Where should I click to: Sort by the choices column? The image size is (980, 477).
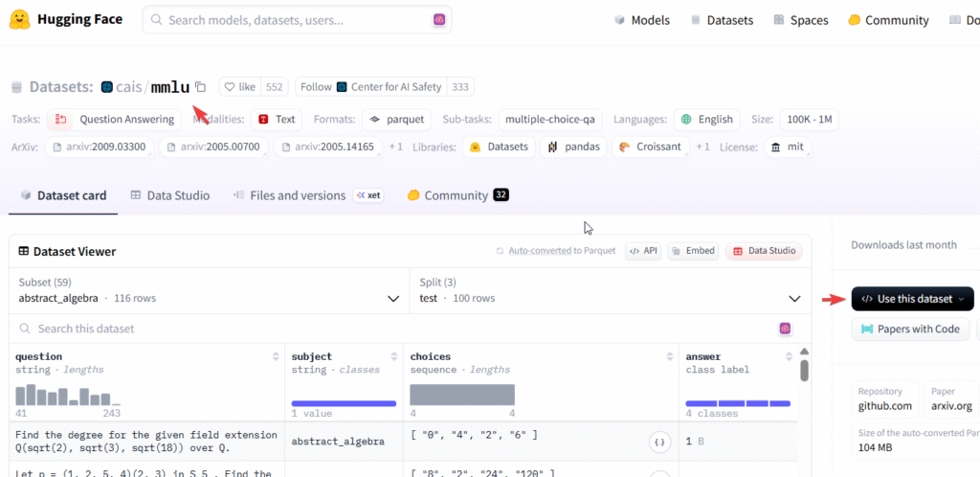coord(671,357)
